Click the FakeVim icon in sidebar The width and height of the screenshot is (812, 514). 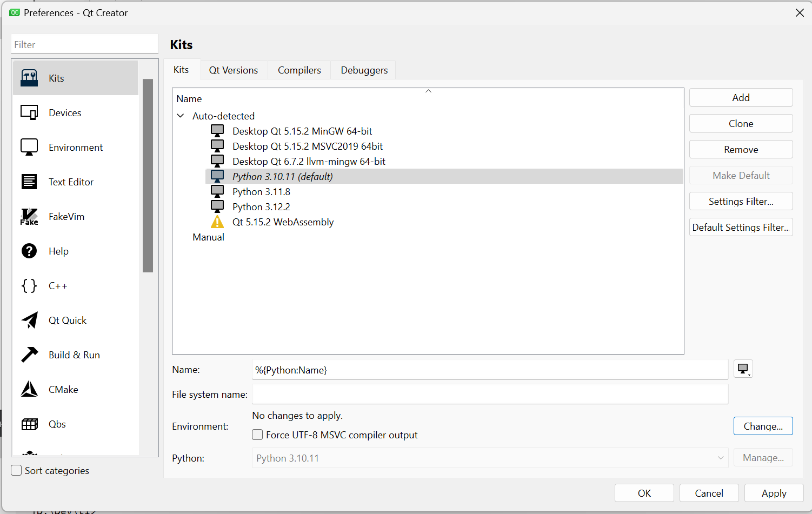point(29,216)
